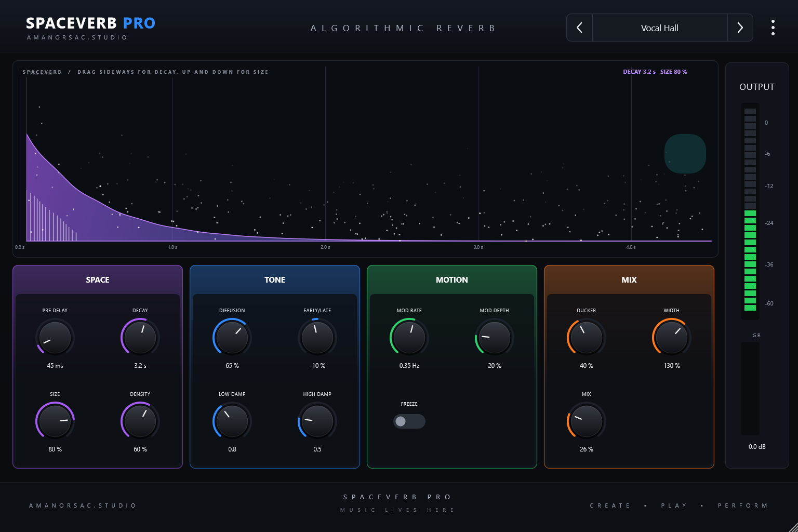Viewport: 798px width, 532px height.
Task: Toggle the Freeze switch
Action: [x=409, y=421]
